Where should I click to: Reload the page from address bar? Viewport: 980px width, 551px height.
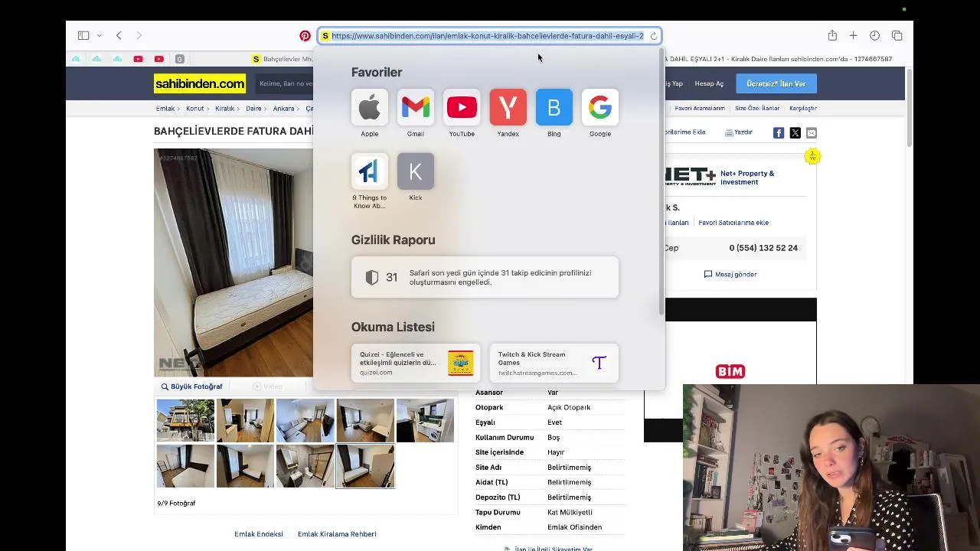click(x=653, y=36)
